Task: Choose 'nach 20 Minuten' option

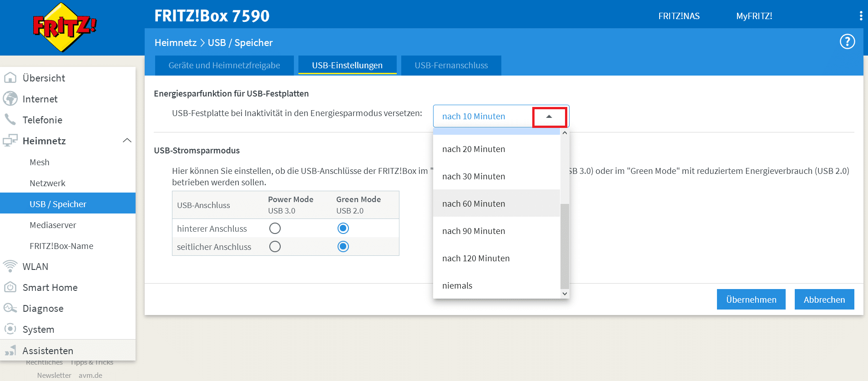Action: click(x=496, y=149)
